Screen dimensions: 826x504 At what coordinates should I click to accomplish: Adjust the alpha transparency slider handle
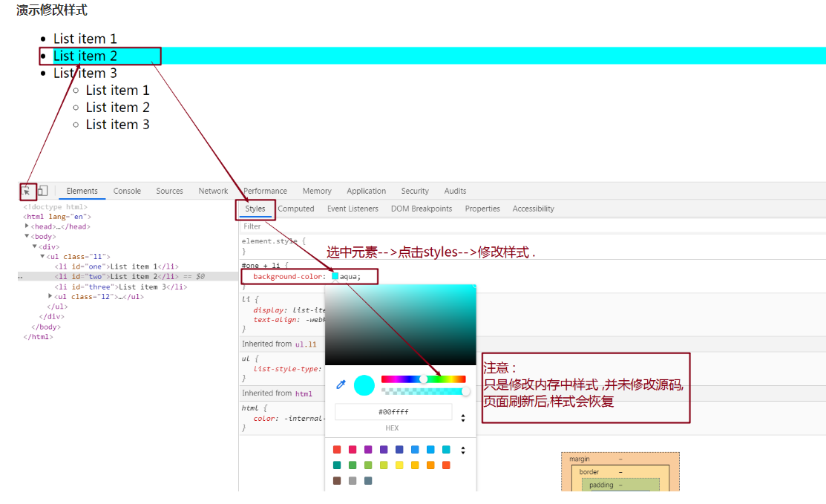[x=465, y=391]
